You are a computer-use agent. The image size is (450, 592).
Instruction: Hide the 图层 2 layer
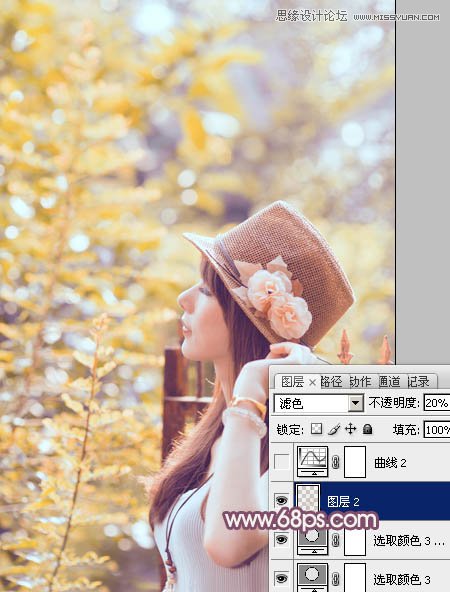tap(281, 501)
